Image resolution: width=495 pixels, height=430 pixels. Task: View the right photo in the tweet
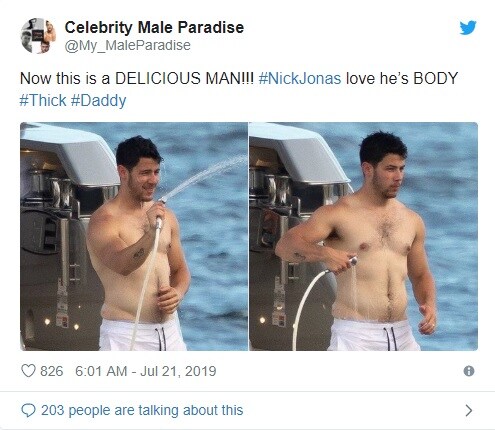[x=363, y=236]
